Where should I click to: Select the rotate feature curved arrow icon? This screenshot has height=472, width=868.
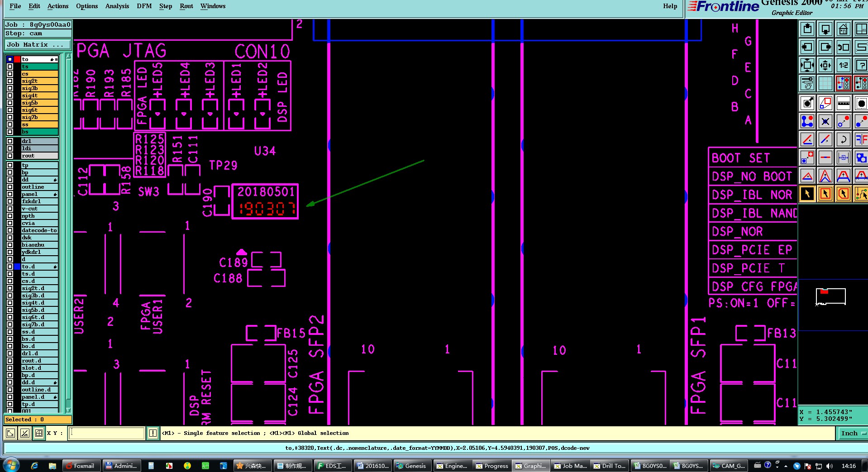click(x=844, y=139)
